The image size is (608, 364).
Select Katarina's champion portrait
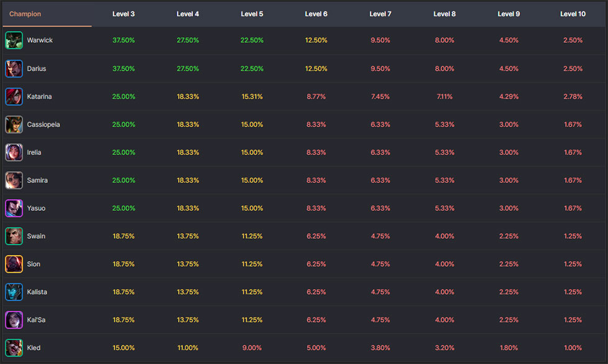14,97
